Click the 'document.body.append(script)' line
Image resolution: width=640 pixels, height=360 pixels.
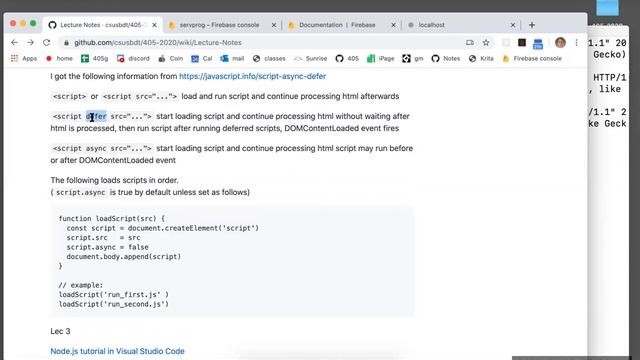[123, 257]
